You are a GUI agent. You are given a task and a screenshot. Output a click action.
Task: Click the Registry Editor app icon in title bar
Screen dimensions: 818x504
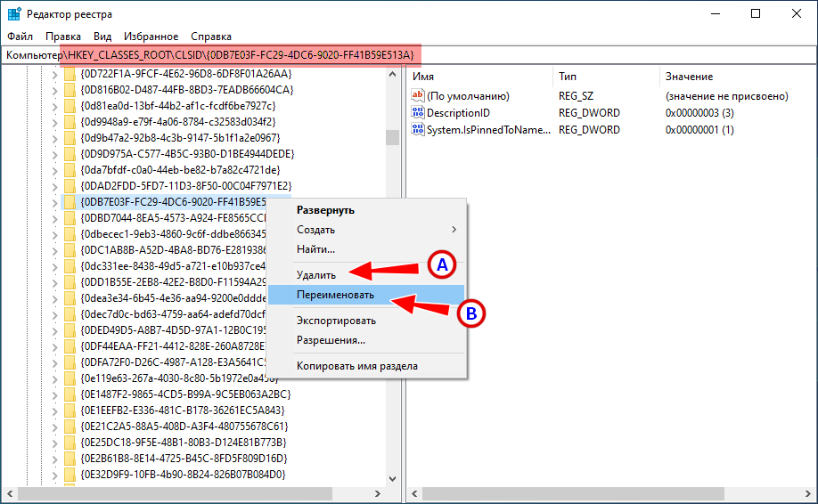15,13
